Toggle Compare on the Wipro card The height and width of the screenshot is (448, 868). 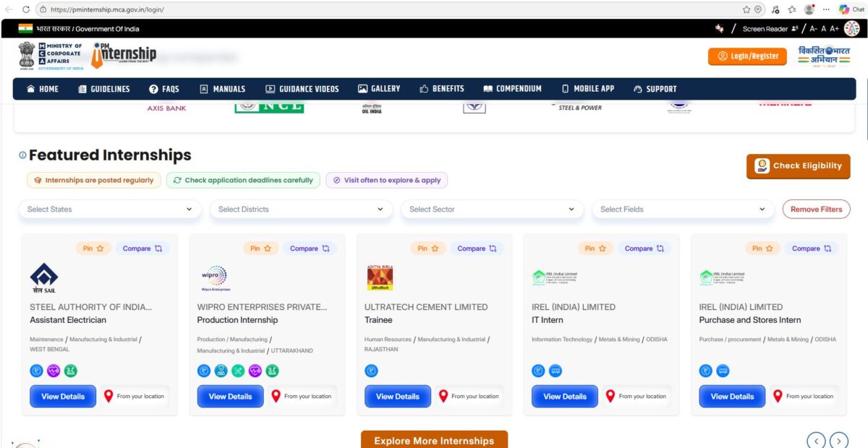click(x=310, y=249)
